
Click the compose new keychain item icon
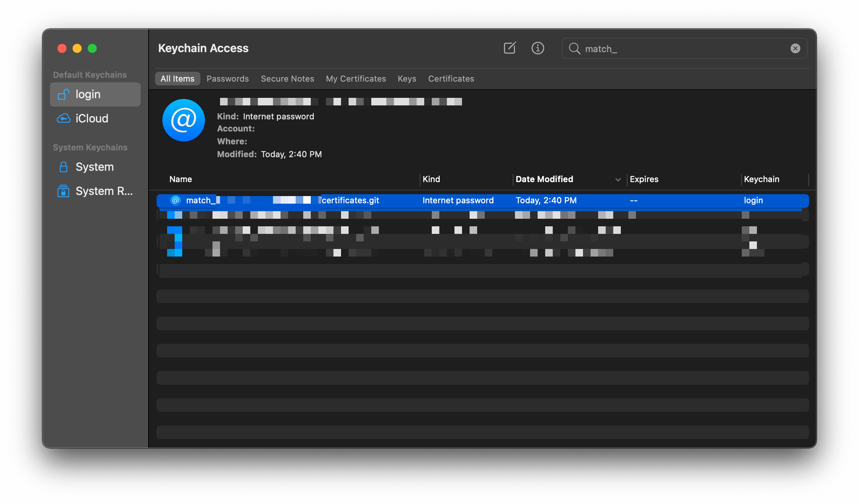509,48
